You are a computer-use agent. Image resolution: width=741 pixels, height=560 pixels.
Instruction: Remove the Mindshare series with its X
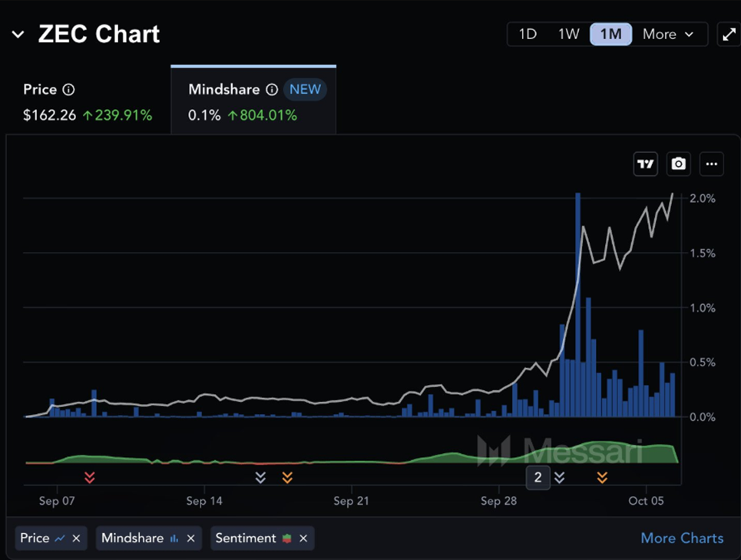point(190,538)
